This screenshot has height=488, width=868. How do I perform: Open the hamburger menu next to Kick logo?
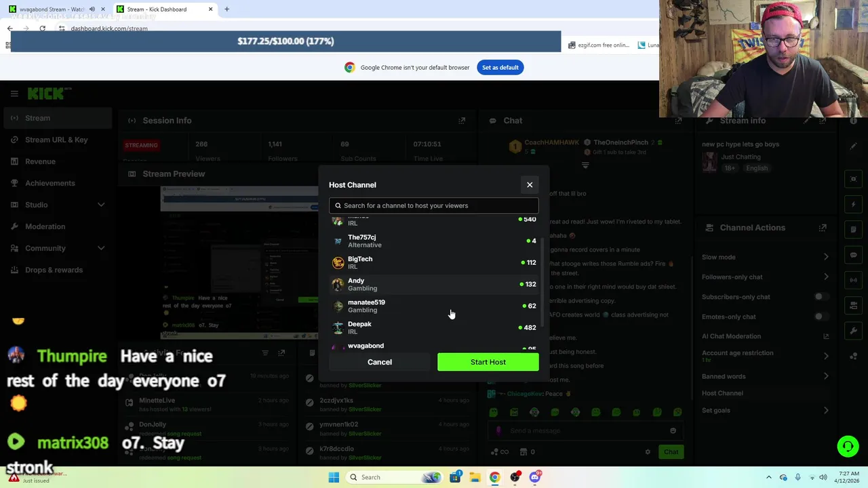[14, 94]
